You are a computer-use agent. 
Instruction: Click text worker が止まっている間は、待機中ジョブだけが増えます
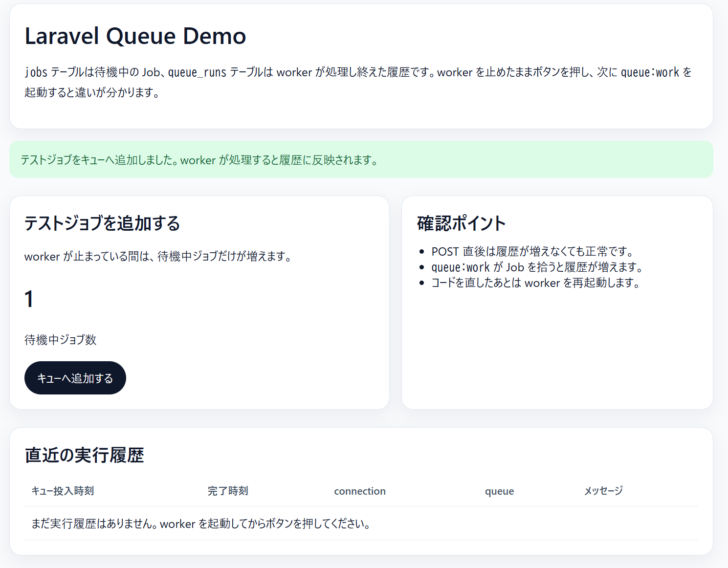click(x=158, y=256)
